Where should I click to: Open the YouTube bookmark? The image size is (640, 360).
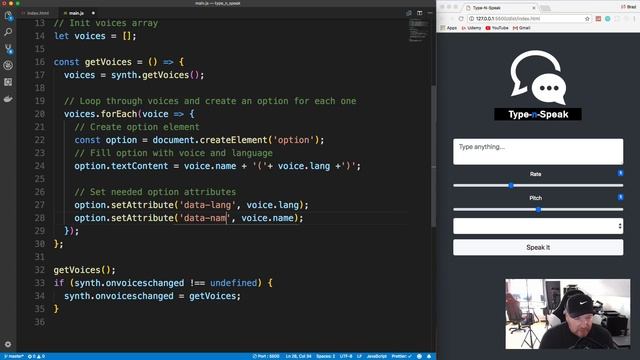[497, 28]
